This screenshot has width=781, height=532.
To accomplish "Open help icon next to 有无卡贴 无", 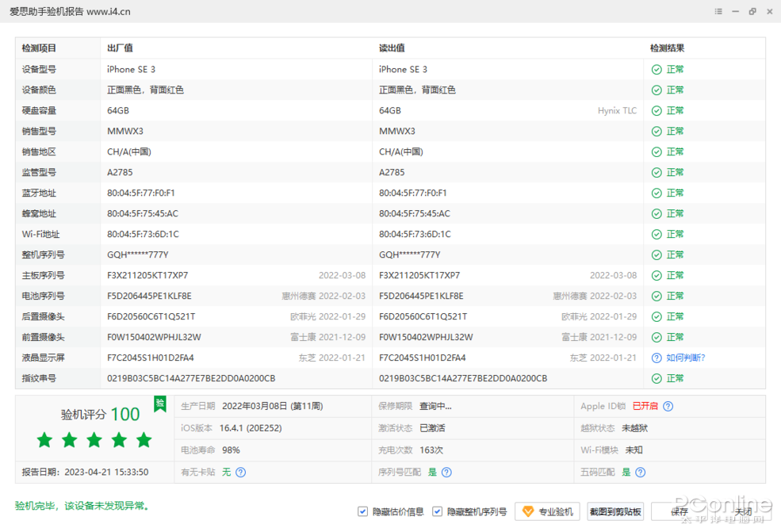I will tap(240, 473).
